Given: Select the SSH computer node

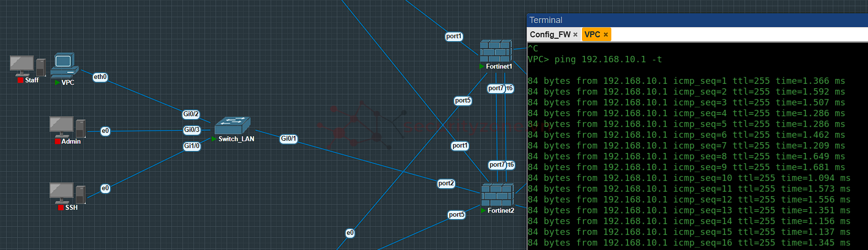Looking at the screenshot, I should 68,193.
